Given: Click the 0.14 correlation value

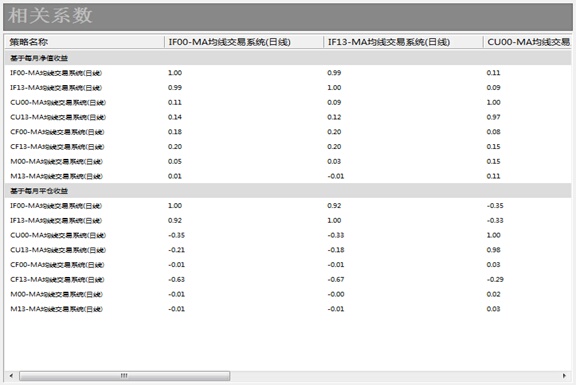Looking at the screenshot, I should pos(175,117).
